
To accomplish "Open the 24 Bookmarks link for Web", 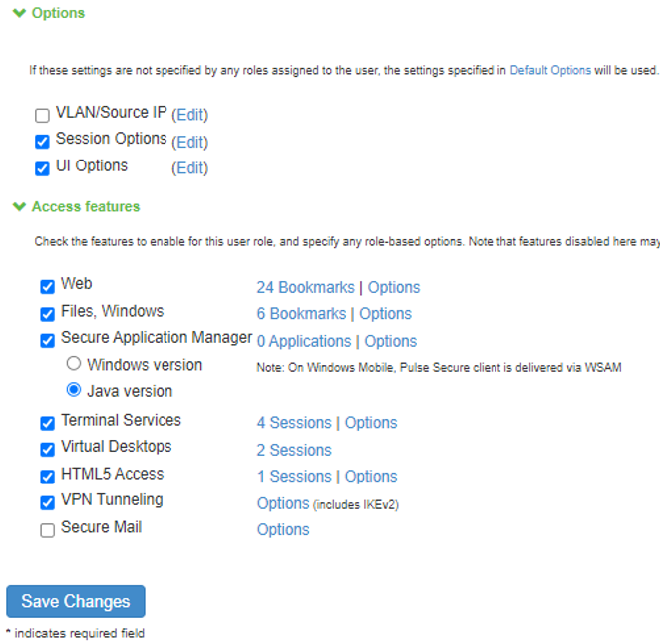I will click(306, 287).
